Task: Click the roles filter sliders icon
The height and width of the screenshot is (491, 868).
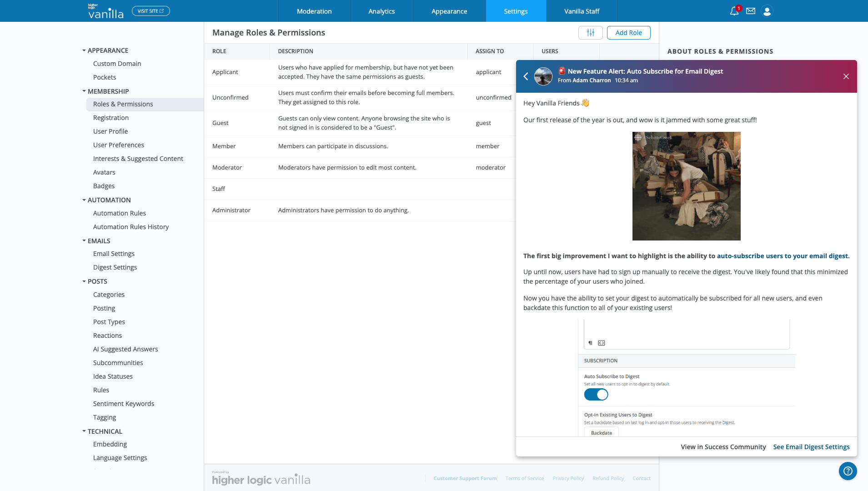Action: pyautogui.click(x=590, y=32)
